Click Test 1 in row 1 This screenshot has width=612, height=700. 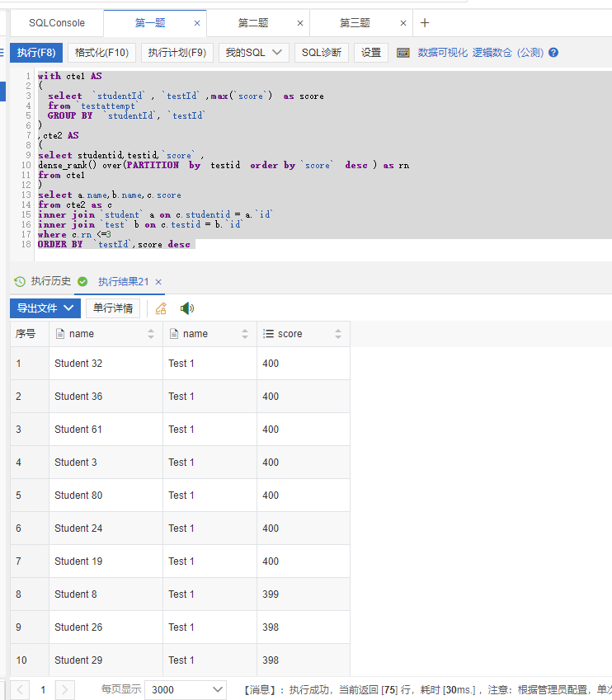[210, 364]
